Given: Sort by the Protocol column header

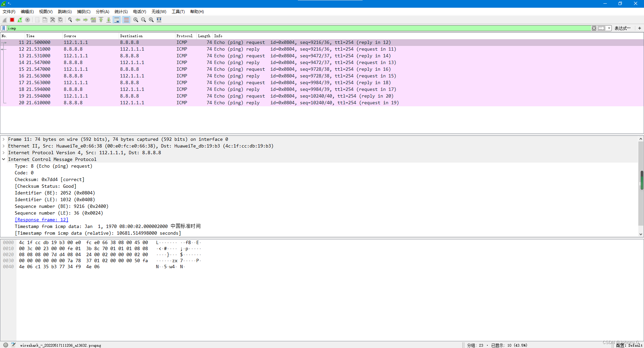Looking at the screenshot, I should coord(186,36).
